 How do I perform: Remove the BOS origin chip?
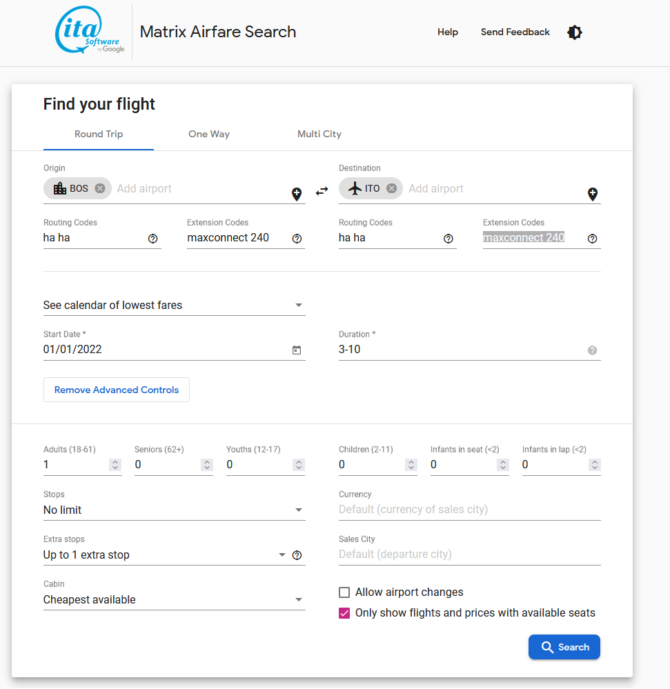click(x=100, y=188)
